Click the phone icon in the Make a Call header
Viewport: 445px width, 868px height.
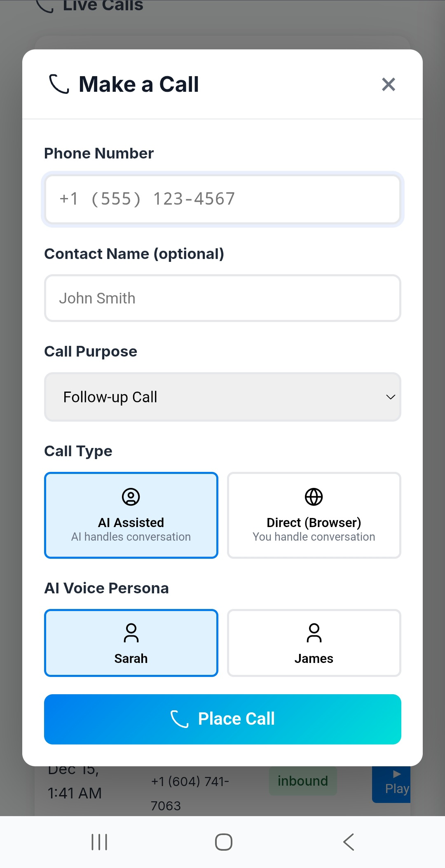click(58, 84)
